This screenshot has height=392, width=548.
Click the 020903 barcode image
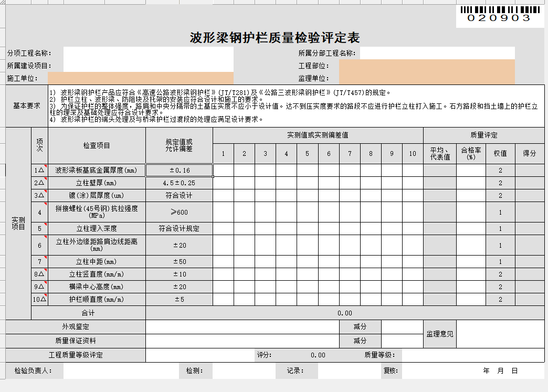[x=499, y=15]
